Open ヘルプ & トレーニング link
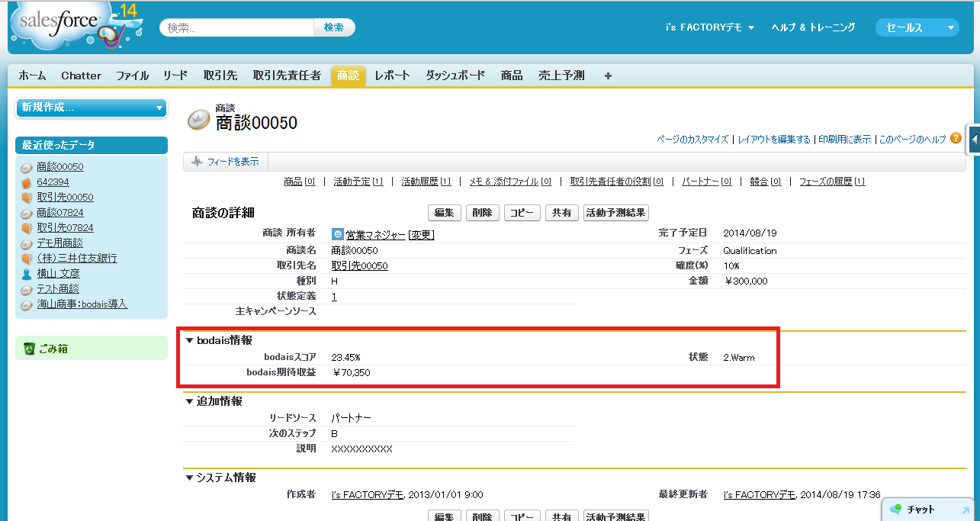980x521 pixels. pyautogui.click(x=813, y=27)
